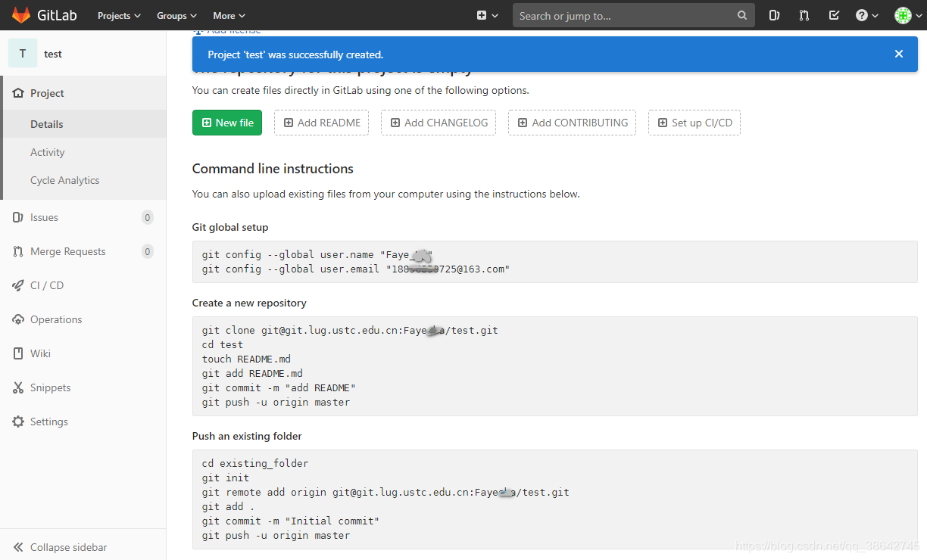
Task: Click the plus icon on Add CHANGELOG
Action: tap(395, 123)
